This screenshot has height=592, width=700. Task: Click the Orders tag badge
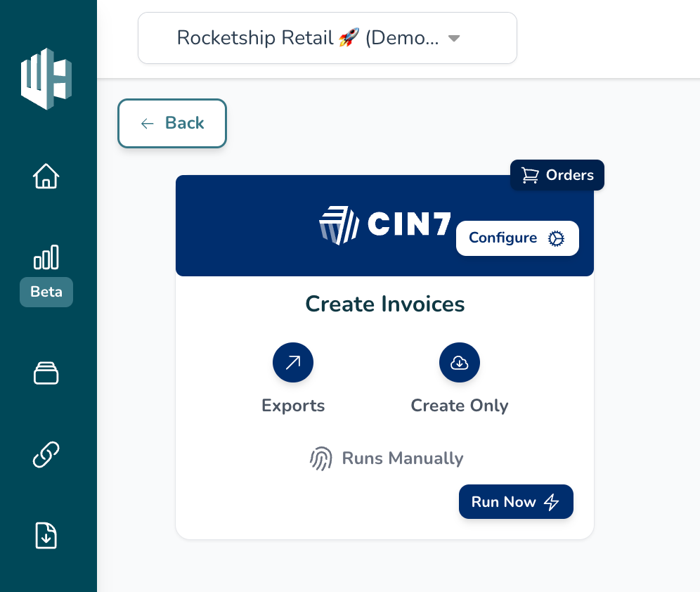557,175
